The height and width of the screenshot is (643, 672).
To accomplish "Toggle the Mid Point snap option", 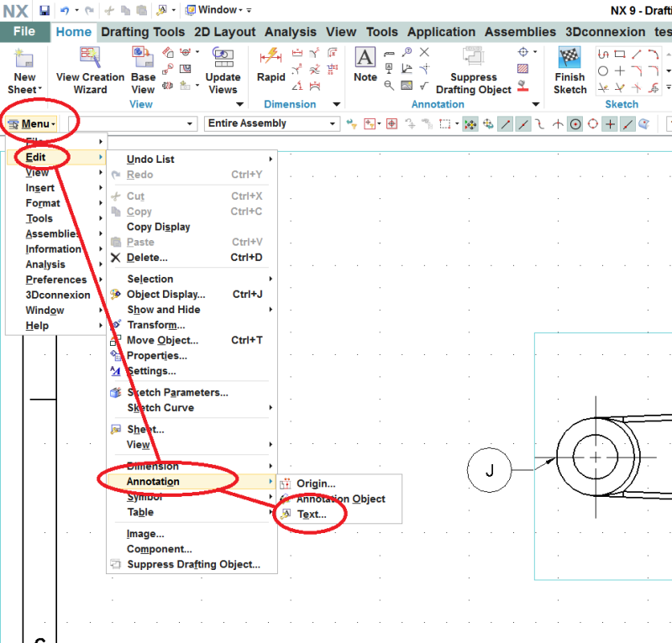I will [523, 124].
